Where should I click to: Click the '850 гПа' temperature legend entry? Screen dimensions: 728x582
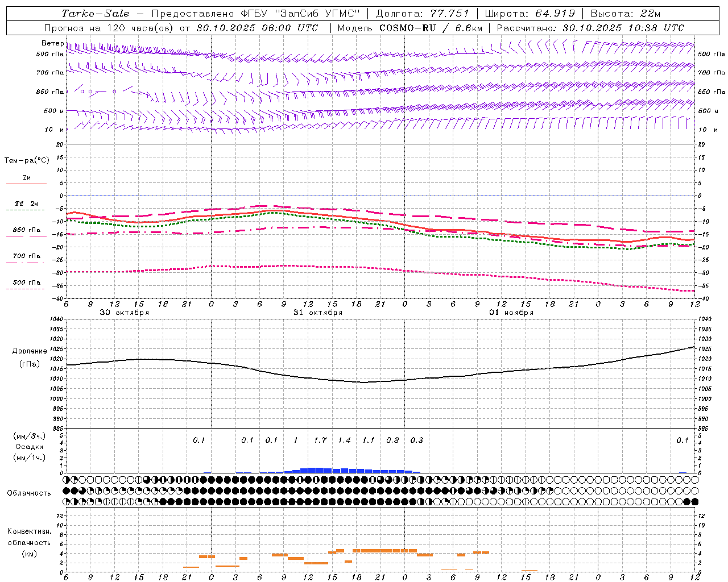coord(27,230)
